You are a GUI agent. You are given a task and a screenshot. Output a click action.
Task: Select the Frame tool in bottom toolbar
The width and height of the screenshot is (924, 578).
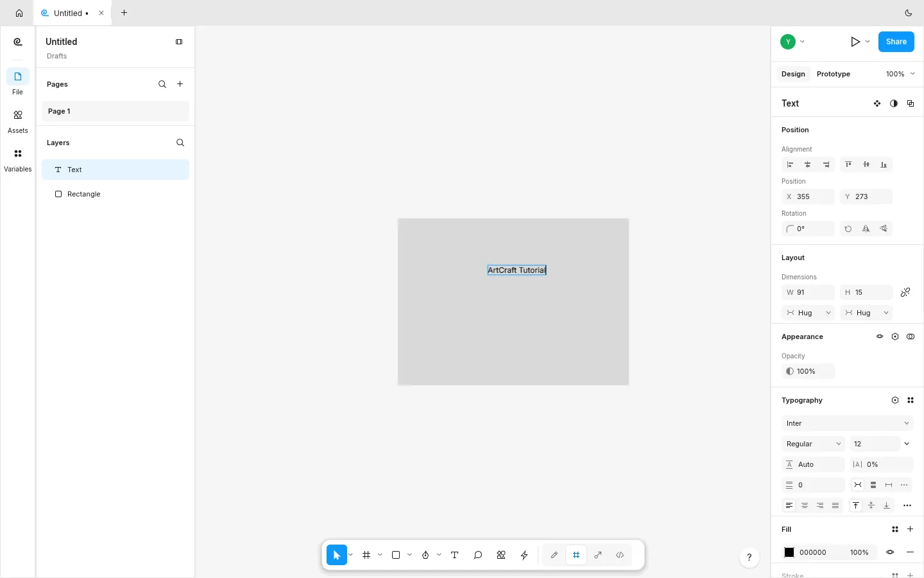tap(366, 555)
